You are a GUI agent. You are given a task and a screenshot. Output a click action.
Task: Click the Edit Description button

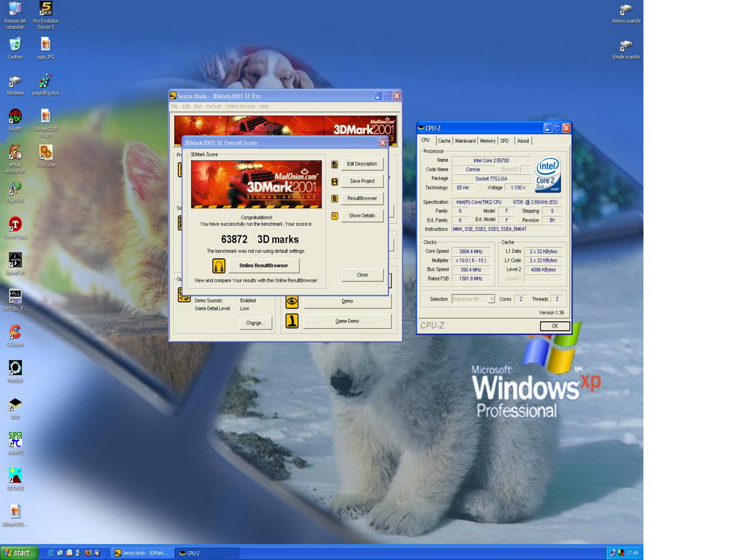362,164
